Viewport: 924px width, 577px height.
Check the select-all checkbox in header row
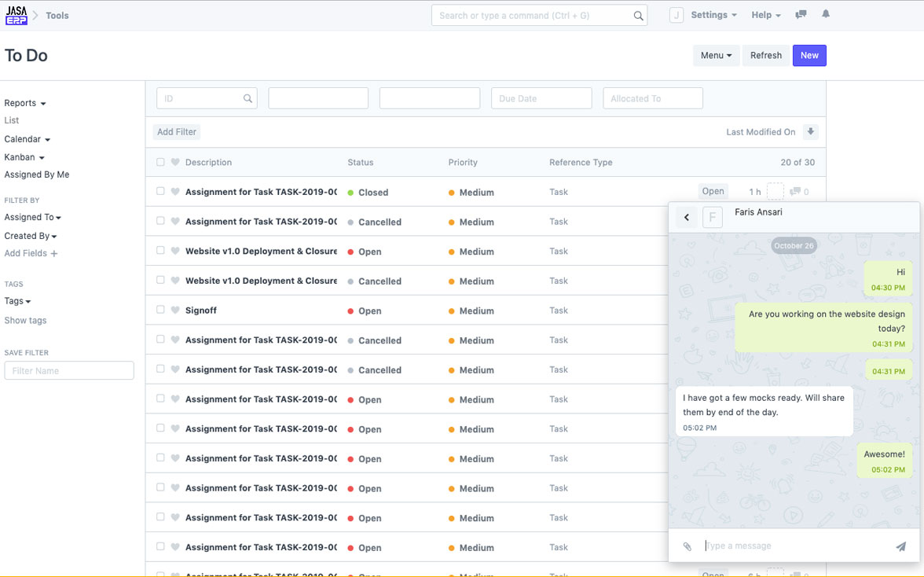pyautogui.click(x=160, y=163)
